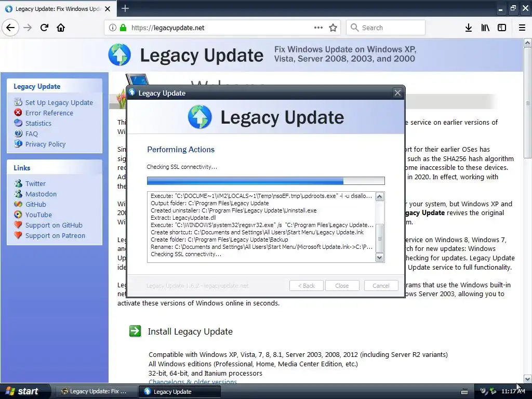This screenshot has width=532, height=399.
Task: Minimize the Firefox window
Action: [500, 9]
